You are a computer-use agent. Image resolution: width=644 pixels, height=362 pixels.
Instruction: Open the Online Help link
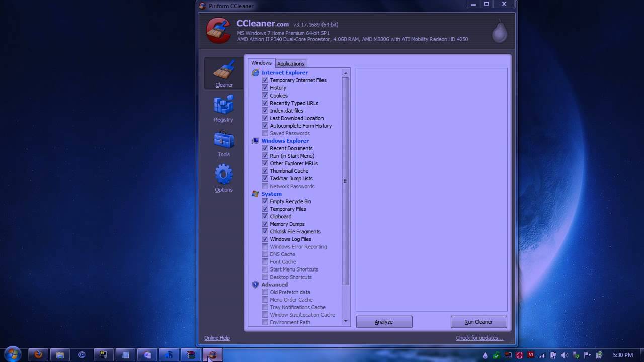tap(217, 338)
